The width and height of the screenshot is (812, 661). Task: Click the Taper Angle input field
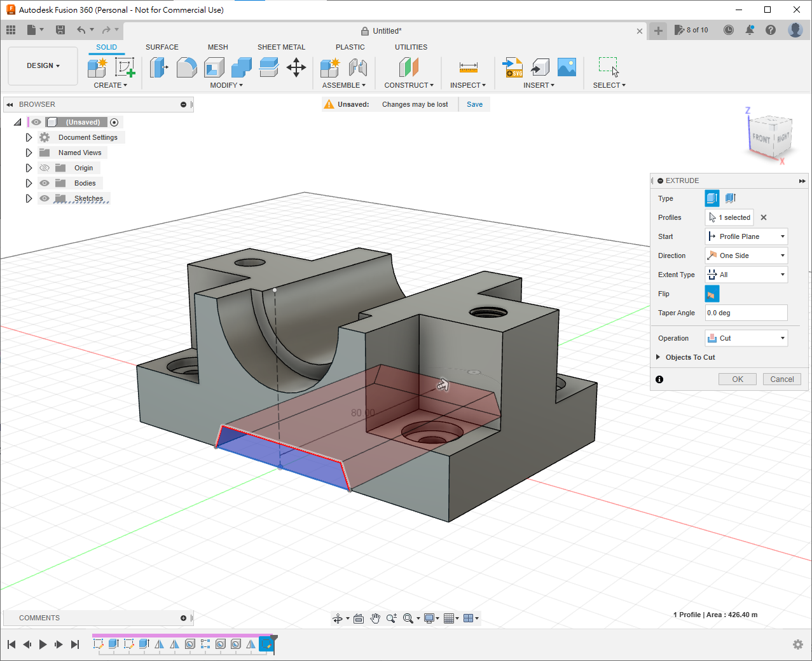[x=746, y=313]
